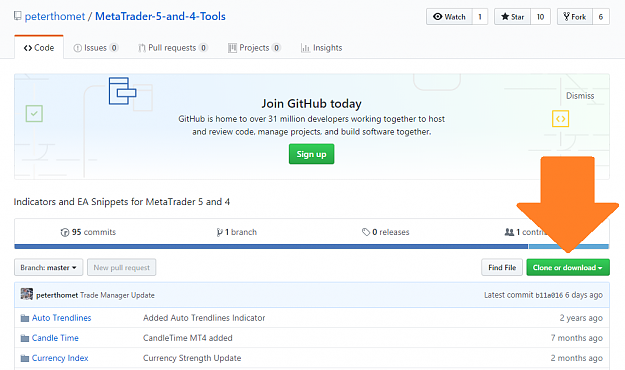
Task: Click the New pull request button
Action: pos(122,268)
